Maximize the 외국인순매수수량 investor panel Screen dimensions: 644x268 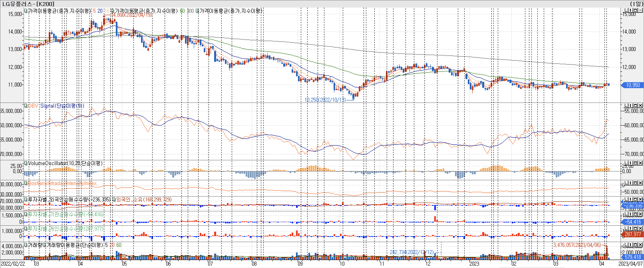(x=636, y=199)
